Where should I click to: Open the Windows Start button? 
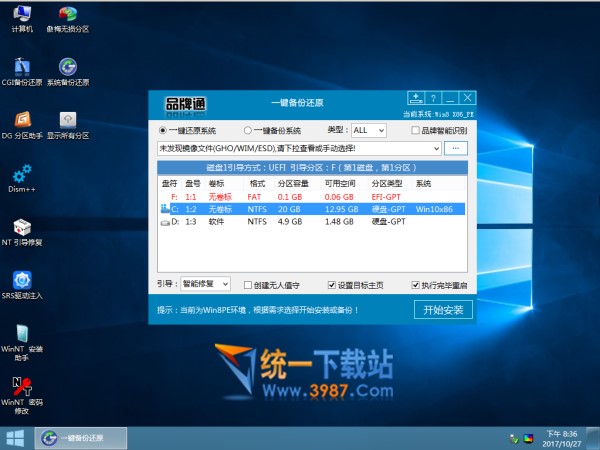click(x=15, y=438)
